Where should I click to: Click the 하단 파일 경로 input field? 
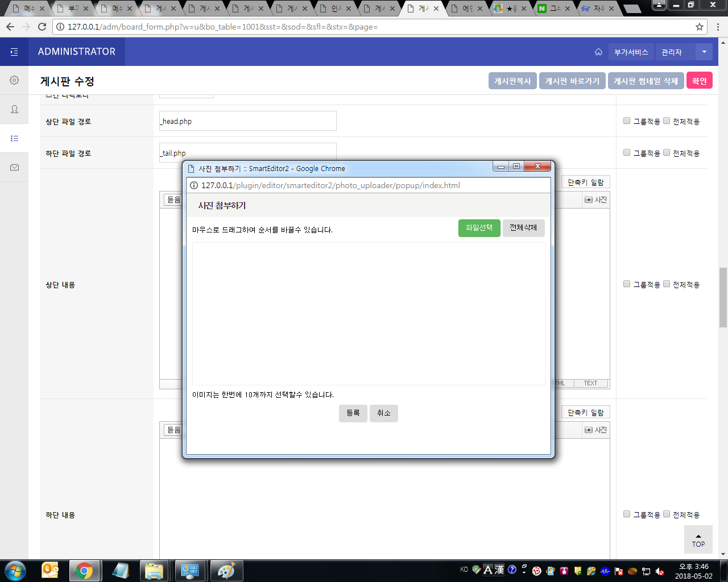pos(248,152)
